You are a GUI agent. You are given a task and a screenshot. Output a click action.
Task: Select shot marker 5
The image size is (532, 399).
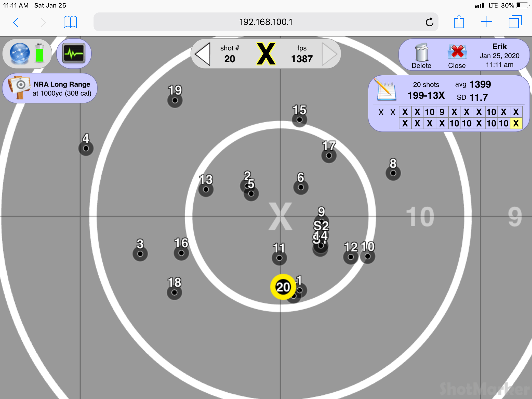pyautogui.click(x=251, y=194)
